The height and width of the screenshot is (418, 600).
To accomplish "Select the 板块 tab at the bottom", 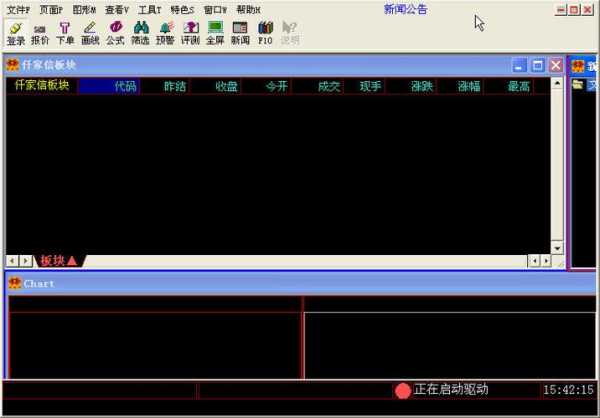I will pos(58,261).
